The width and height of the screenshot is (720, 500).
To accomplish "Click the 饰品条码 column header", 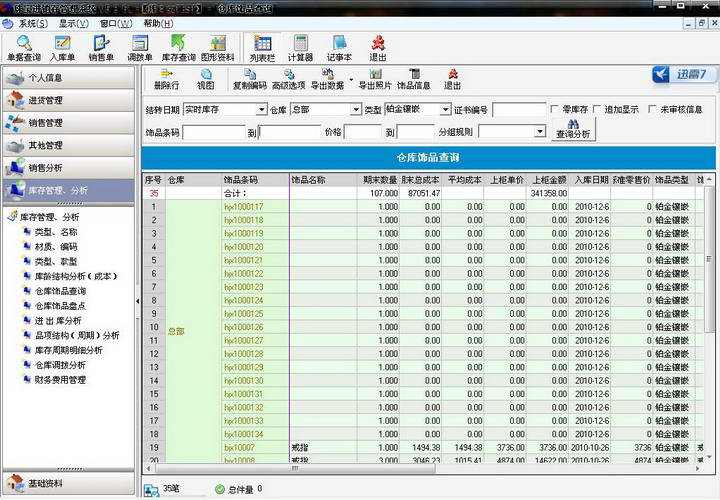I will 255,180.
